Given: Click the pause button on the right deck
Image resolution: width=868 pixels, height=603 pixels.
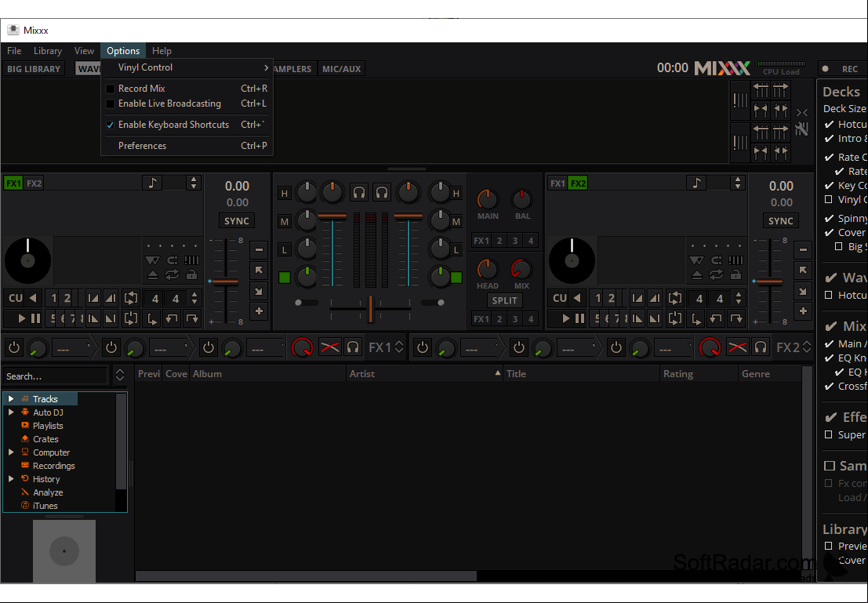Looking at the screenshot, I should [579, 318].
